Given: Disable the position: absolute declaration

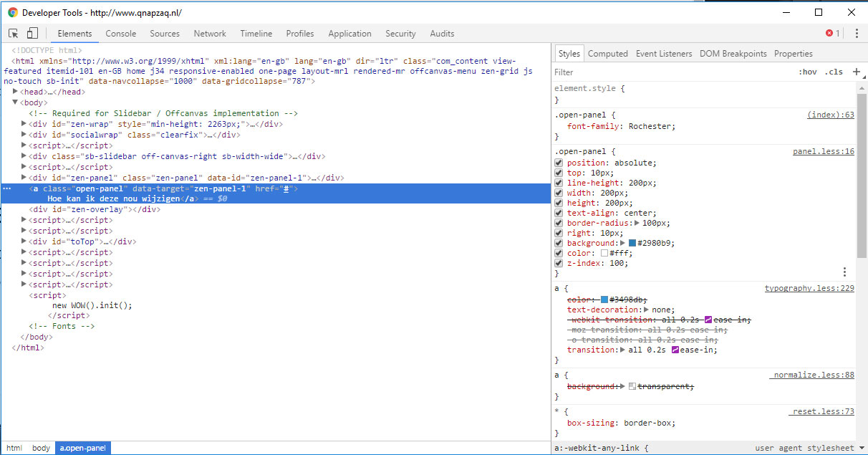Looking at the screenshot, I should coord(559,163).
